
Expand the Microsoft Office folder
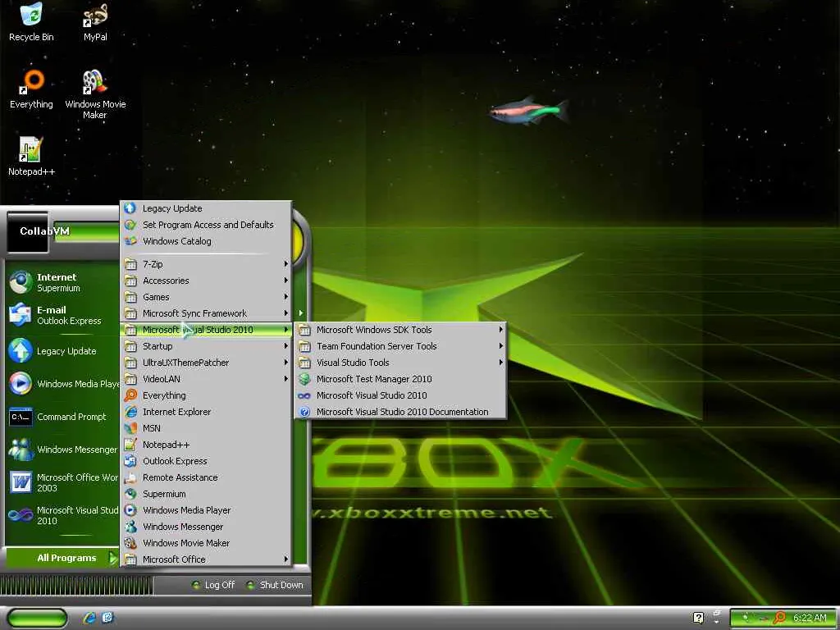(x=206, y=559)
